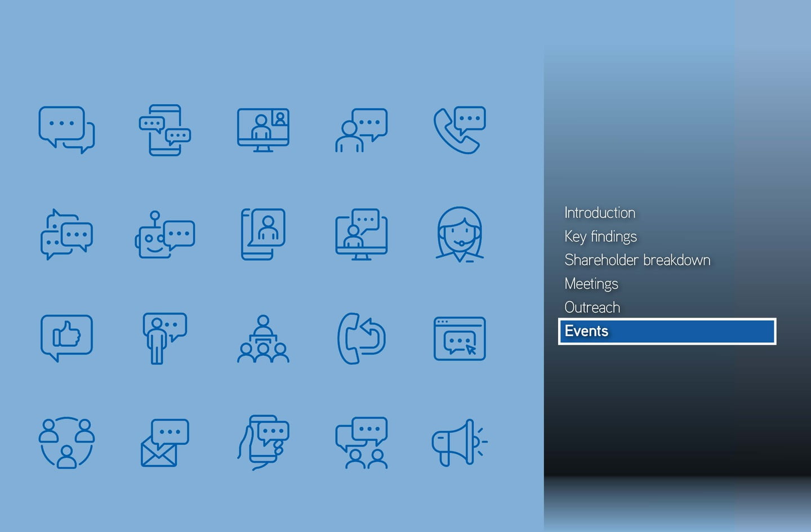Open Shareholder breakdown section
This screenshot has height=532, width=811.
pyautogui.click(x=637, y=260)
